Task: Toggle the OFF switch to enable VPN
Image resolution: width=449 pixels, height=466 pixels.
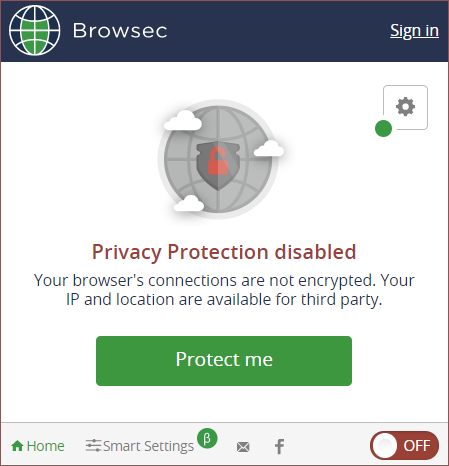Action: click(404, 445)
